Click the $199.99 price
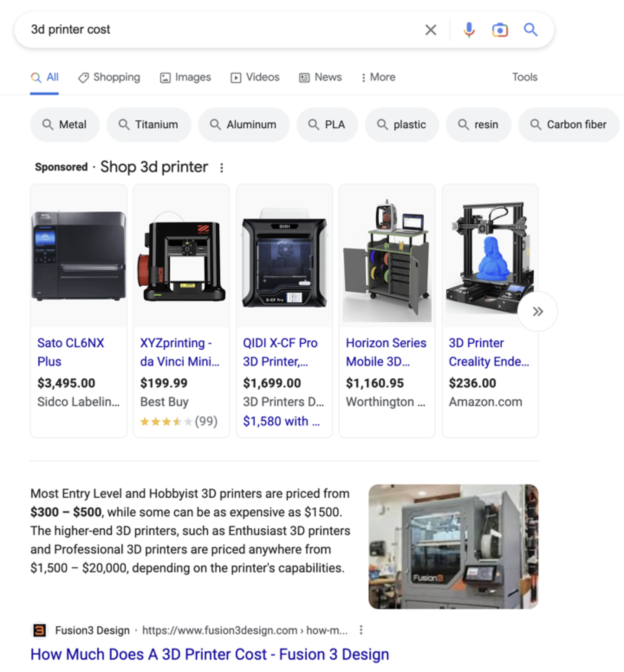624x672 pixels. pos(164,383)
